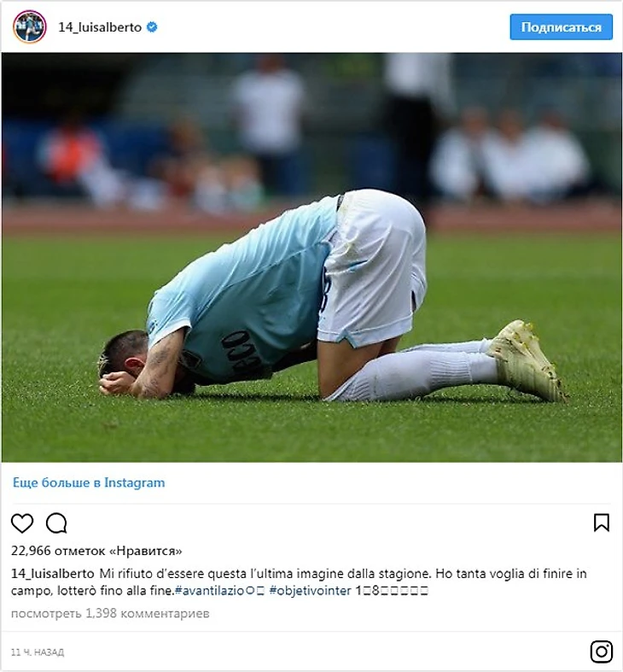Open the Instagram logo icon at bottom
The width and height of the screenshot is (623, 672).
coord(601,652)
